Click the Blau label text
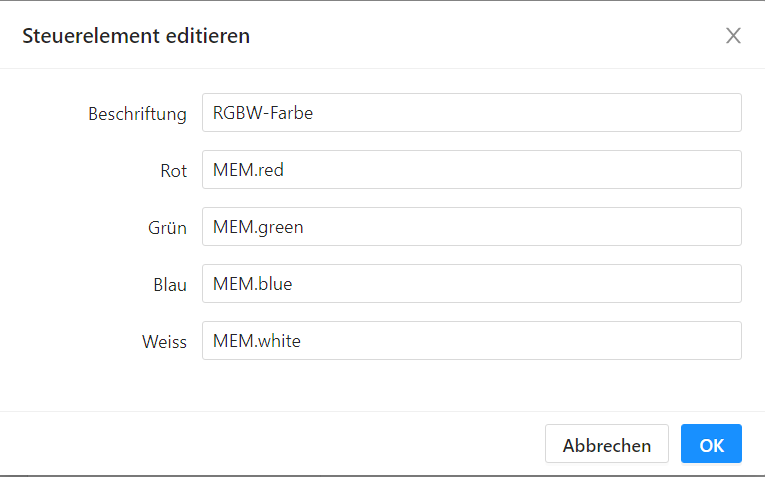The height and width of the screenshot is (477, 765). (170, 285)
